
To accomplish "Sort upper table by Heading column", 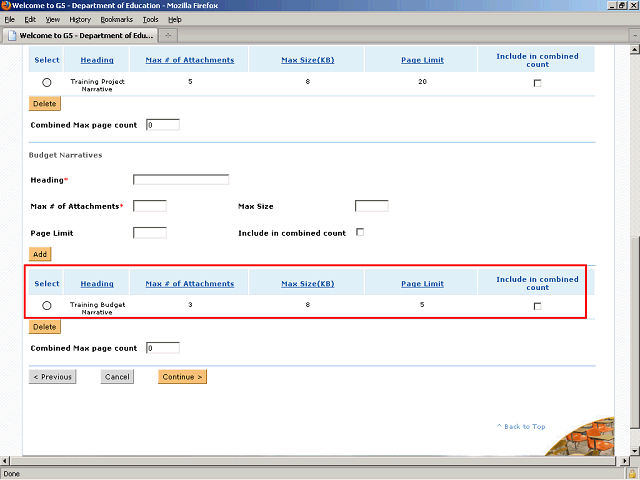I will 97,60.
